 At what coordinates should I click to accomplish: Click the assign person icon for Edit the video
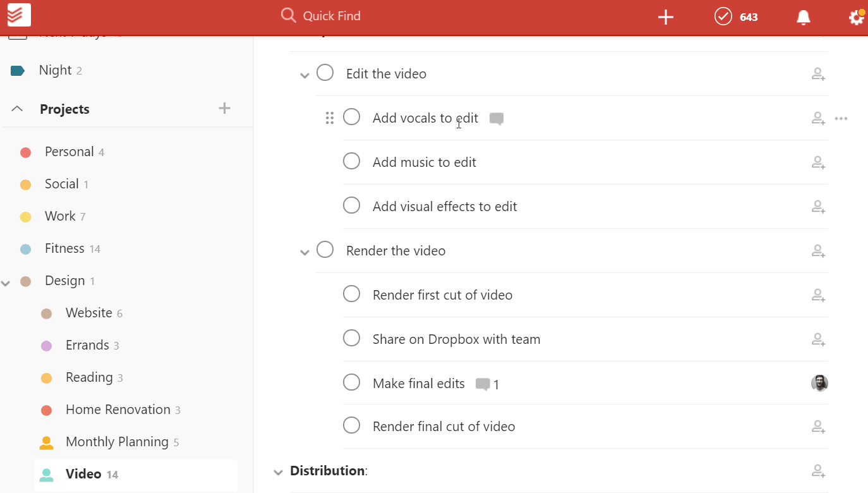(818, 75)
